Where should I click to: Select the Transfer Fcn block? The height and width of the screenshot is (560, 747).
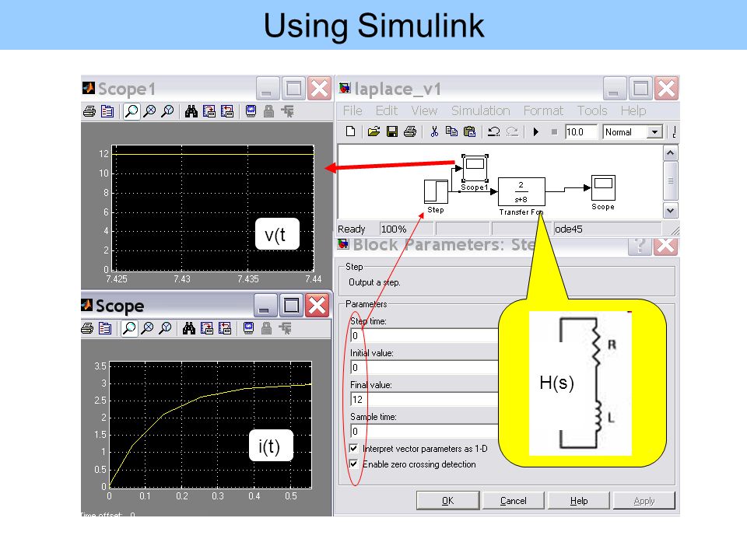pos(521,191)
